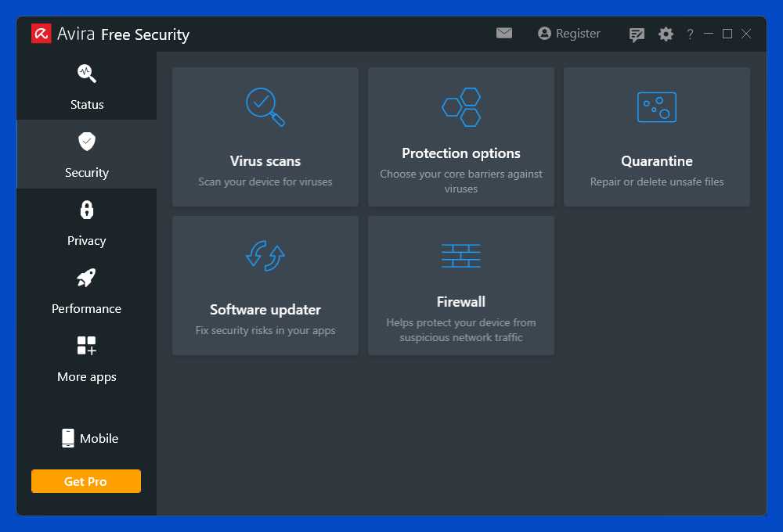
Task: Open the Firewall title
Action: [x=461, y=301]
